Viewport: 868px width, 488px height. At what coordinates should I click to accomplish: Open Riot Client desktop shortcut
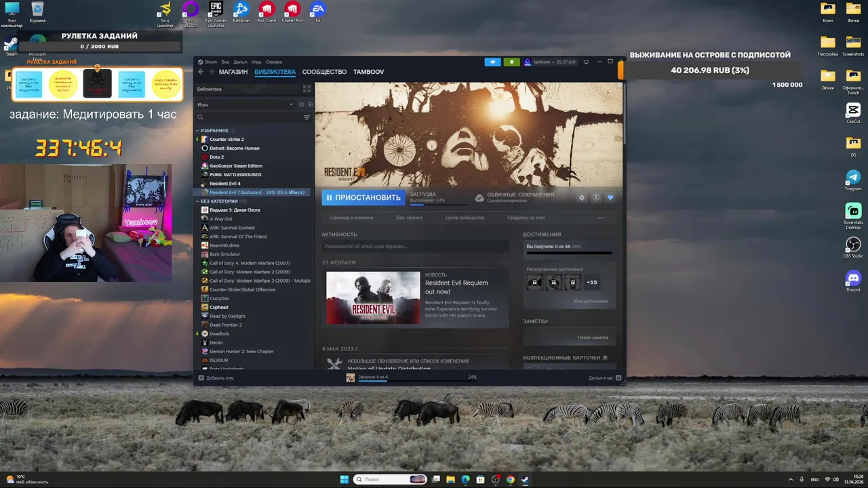pyautogui.click(x=267, y=12)
